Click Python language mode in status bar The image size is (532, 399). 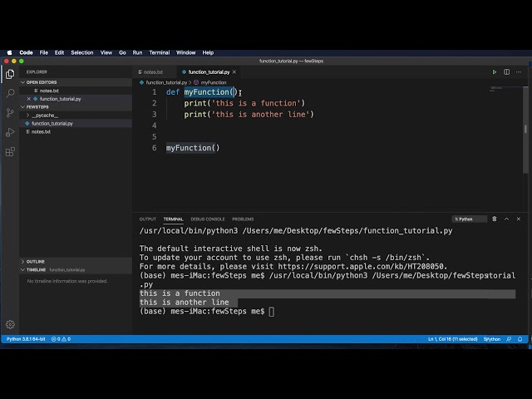[x=492, y=339]
